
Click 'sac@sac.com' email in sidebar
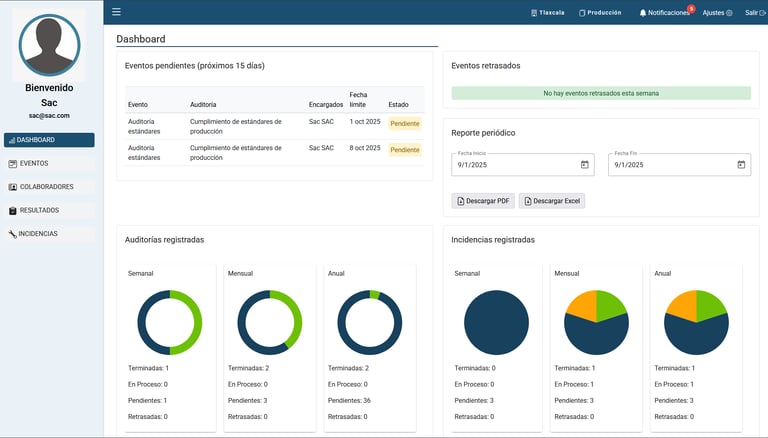coord(49,116)
